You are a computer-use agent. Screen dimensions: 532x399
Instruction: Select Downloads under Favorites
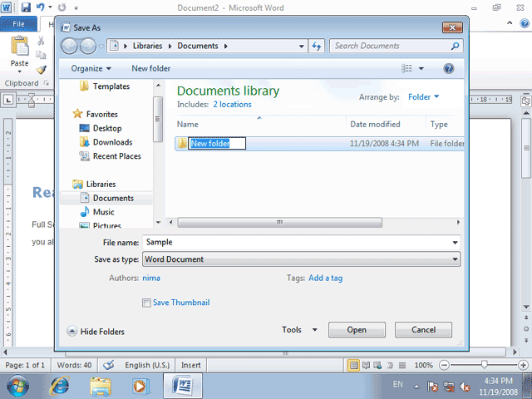[112, 142]
